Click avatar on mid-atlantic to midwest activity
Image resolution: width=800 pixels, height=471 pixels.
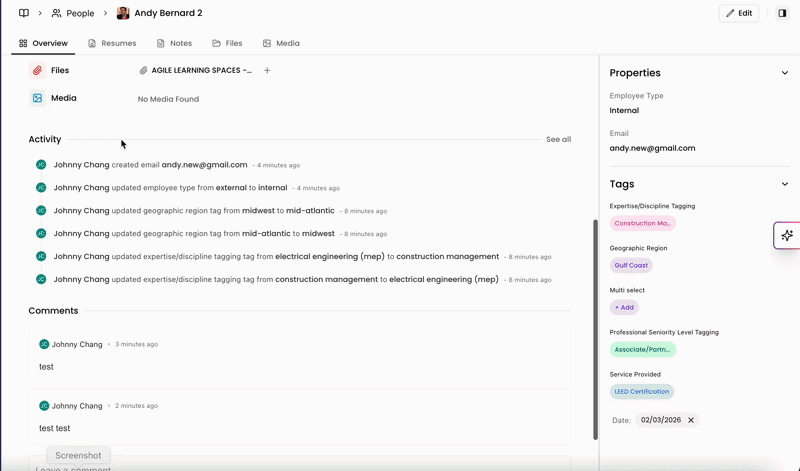click(x=41, y=234)
